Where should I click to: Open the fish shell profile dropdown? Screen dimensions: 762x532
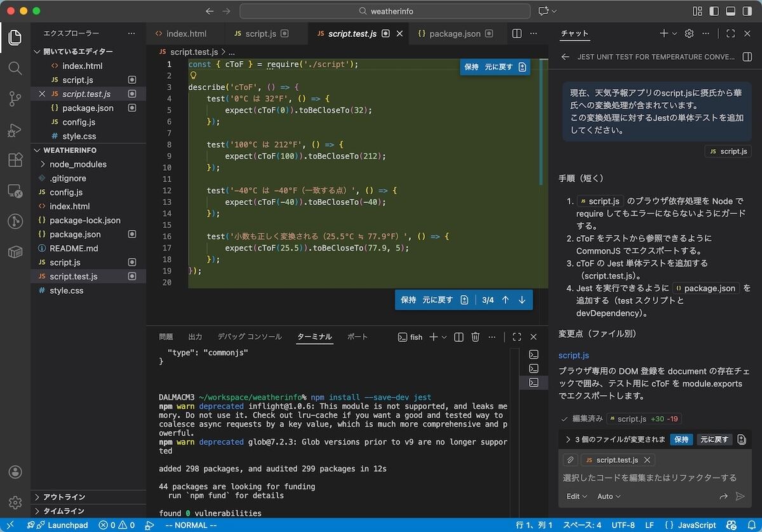pos(444,337)
